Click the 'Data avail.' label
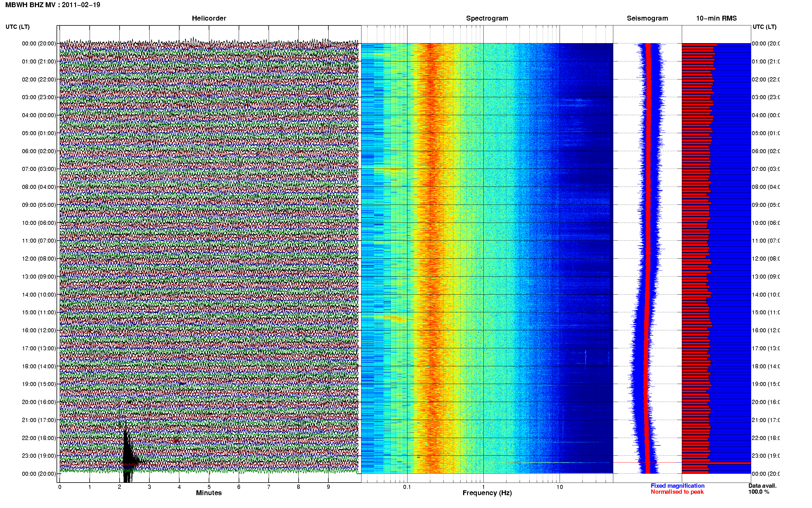 (762, 486)
